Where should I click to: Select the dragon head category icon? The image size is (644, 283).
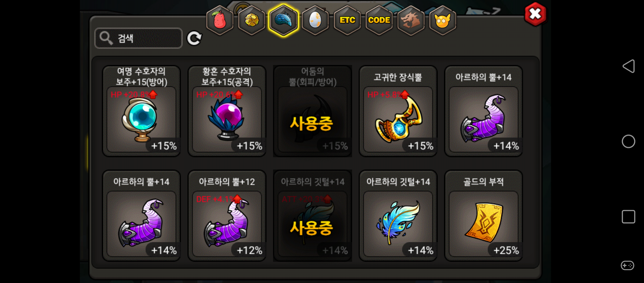(x=411, y=20)
